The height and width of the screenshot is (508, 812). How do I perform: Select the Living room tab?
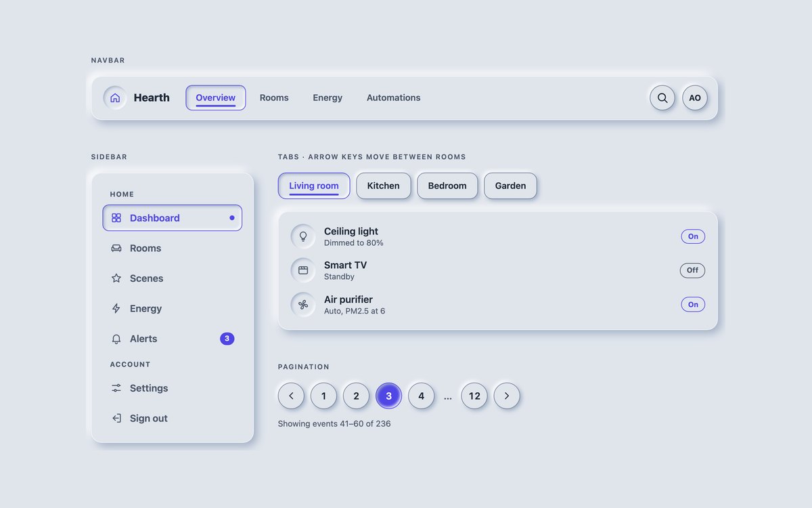[x=314, y=186]
